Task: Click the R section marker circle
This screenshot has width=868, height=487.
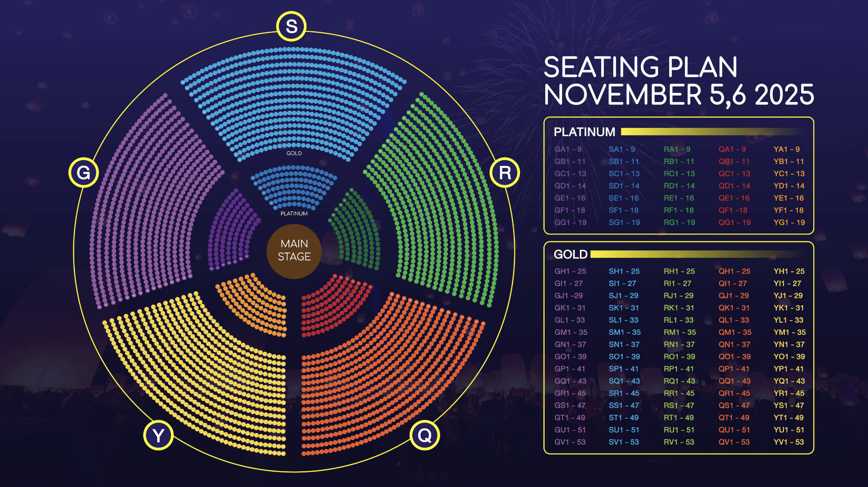Action: click(x=505, y=172)
